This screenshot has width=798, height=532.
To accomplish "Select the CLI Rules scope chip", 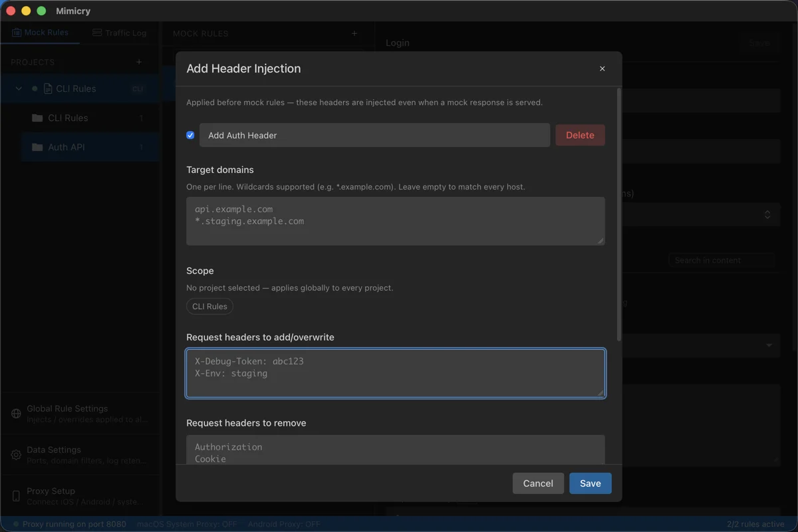I will (x=209, y=307).
